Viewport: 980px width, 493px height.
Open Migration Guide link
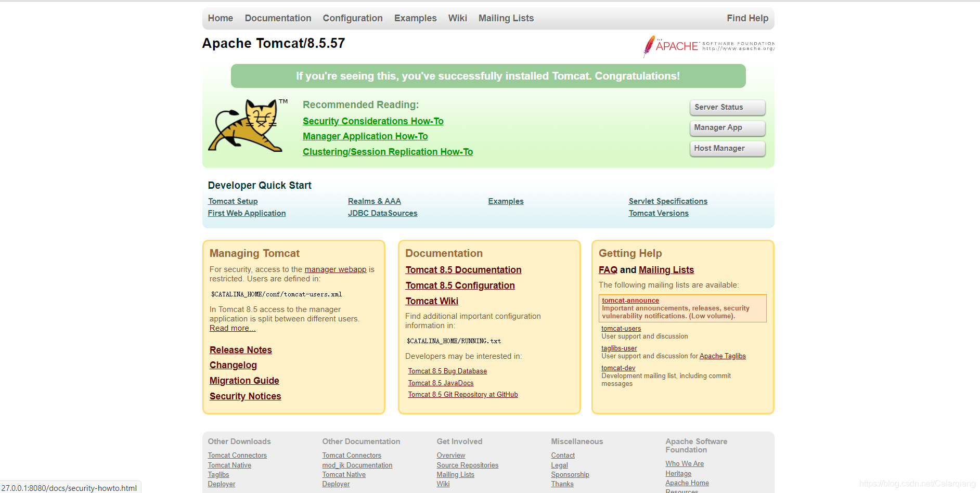[x=244, y=381]
